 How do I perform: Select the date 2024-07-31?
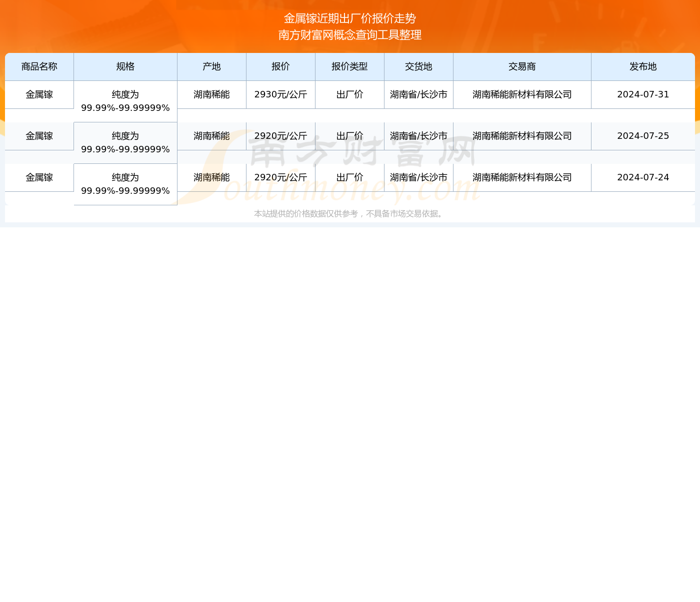643,94
